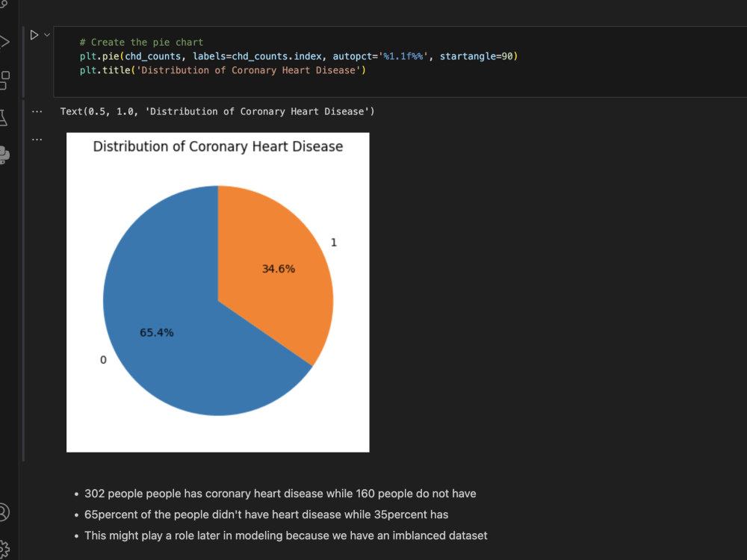
Task: Open the Testing flask view
Action: point(3,118)
